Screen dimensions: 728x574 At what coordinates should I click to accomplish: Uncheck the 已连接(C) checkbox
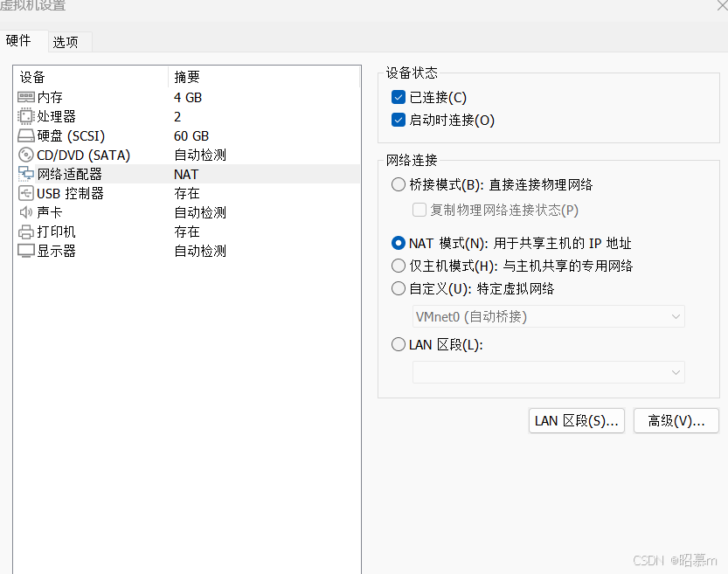(399, 97)
